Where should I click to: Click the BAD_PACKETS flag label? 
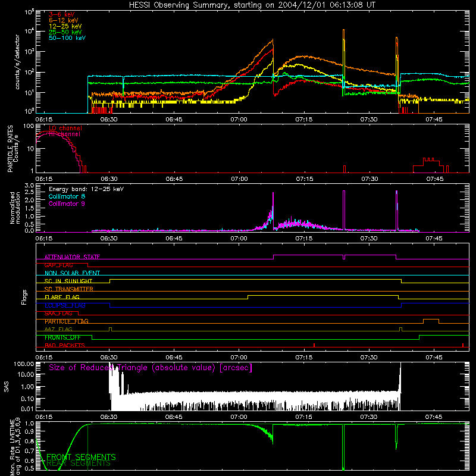tap(65, 345)
